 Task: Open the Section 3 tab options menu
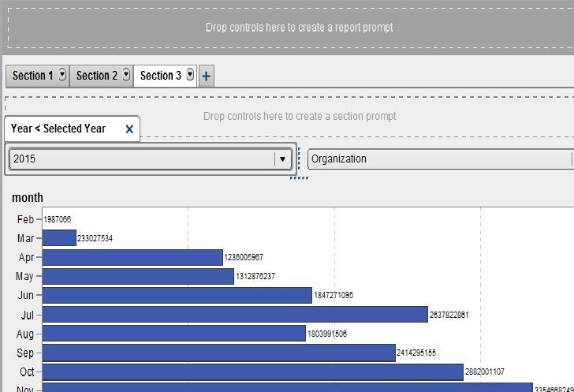190,75
